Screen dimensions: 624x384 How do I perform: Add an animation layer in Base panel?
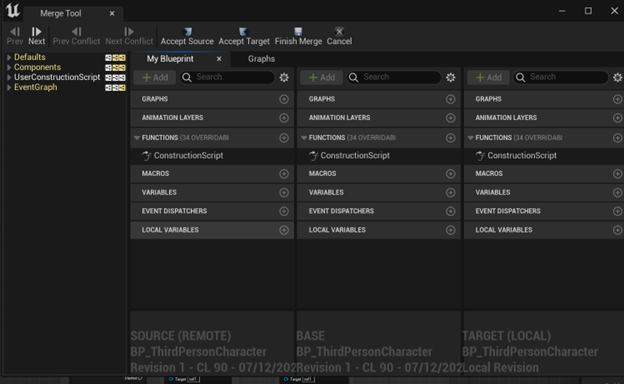tap(450, 118)
